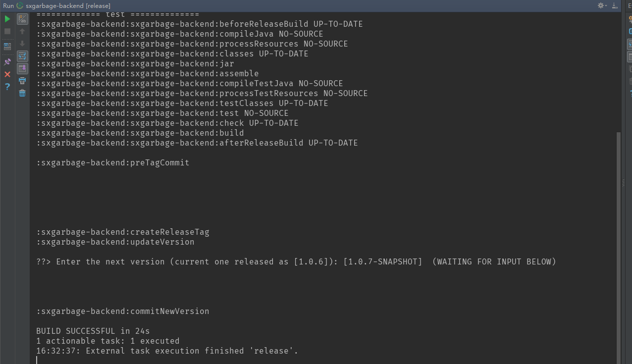Image resolution: width=632 pixels, height=364 pixels.
Task: Stop the running Gradle process
Action: pos(7,32)
